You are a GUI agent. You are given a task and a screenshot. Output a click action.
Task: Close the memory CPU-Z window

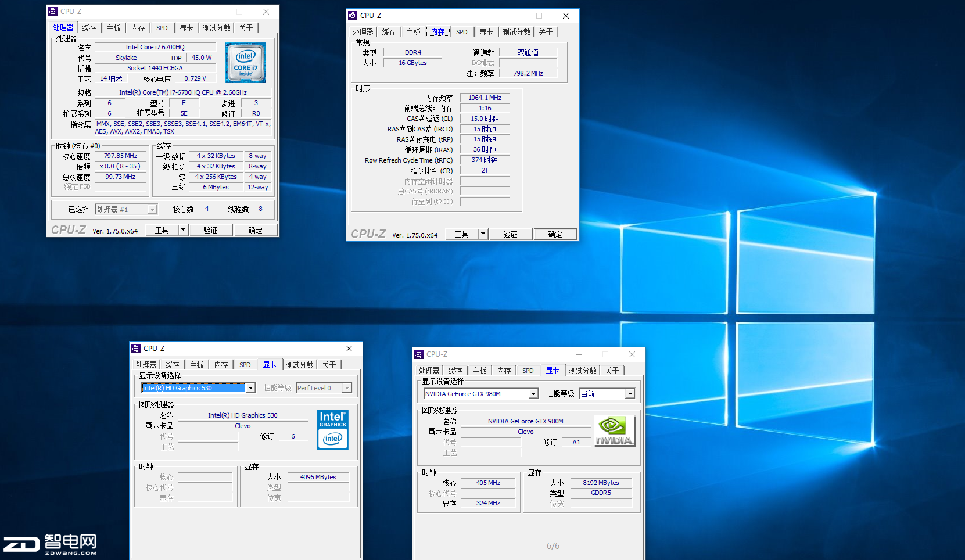(566, 16)
